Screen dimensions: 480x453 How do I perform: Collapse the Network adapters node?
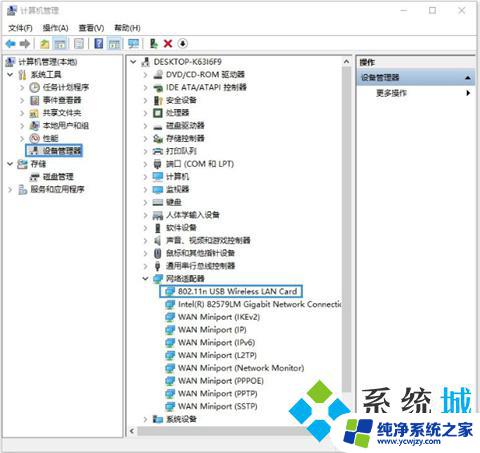point(145,279)
